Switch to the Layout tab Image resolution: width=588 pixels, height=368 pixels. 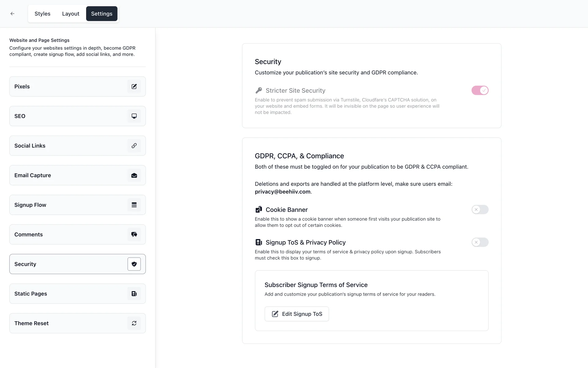coord(70,14)
